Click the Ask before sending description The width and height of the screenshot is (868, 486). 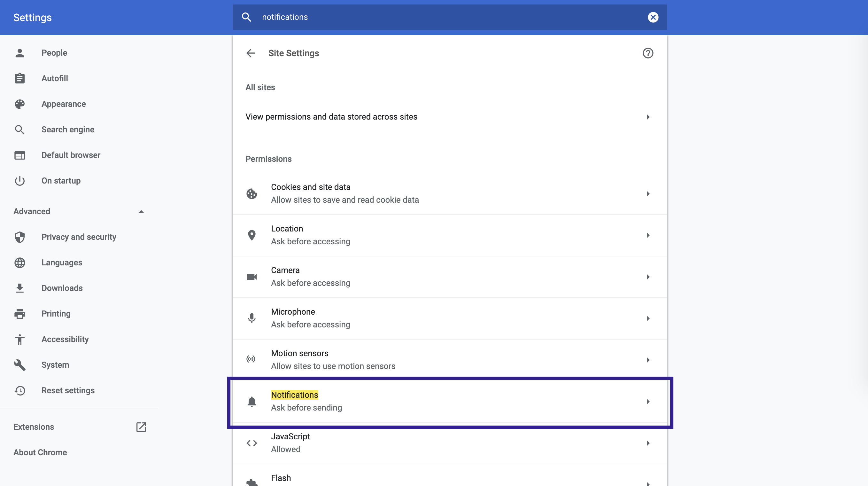coord(306,408)
